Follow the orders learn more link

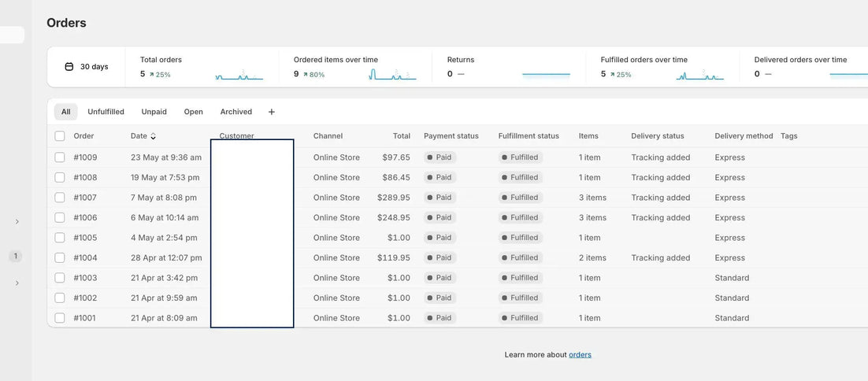click(581, 354)
